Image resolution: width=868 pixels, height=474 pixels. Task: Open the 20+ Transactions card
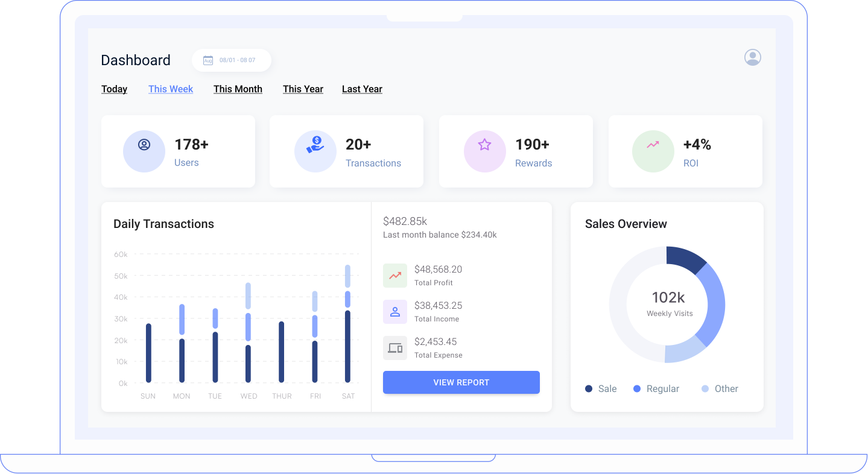(346, 151)
